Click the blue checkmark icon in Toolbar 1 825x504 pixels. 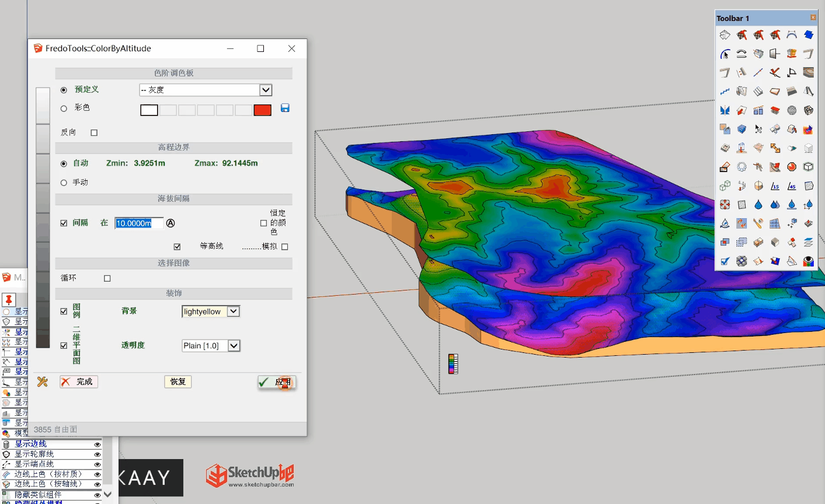(x=725, y=261)
